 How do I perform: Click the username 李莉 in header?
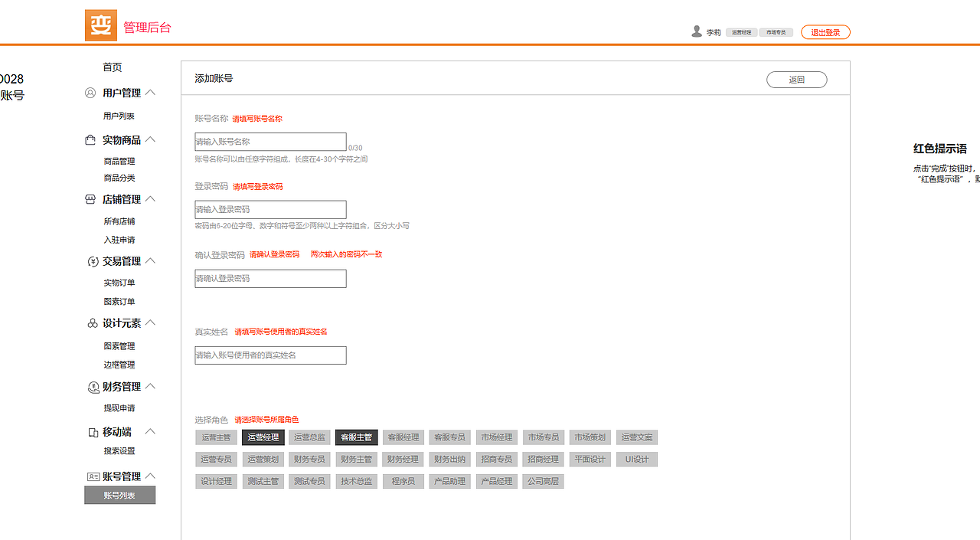[x=714, y=32]
